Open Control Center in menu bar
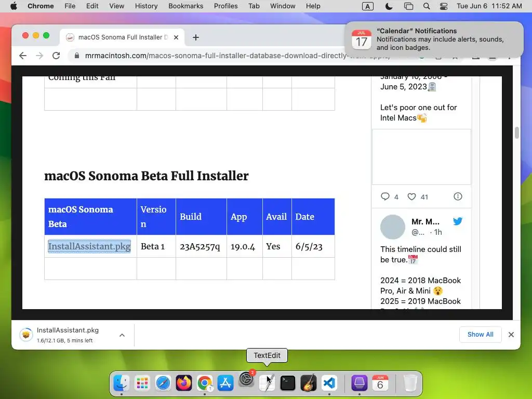 pyautogui.click(x=444, y=6)
